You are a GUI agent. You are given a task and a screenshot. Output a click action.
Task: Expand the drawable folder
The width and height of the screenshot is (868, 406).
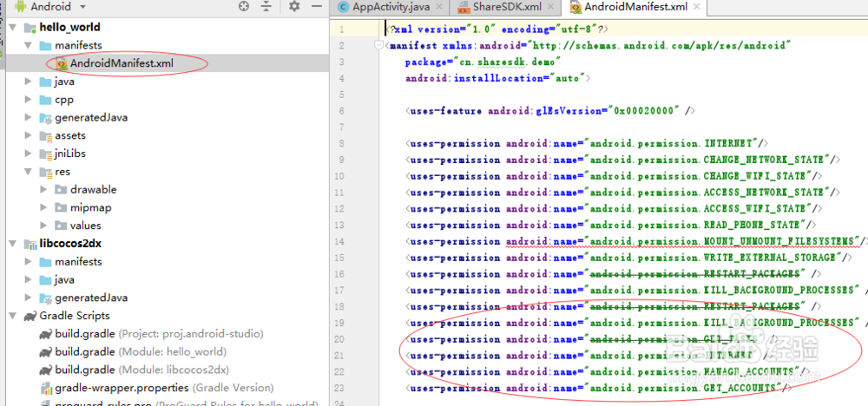point(43,189)
